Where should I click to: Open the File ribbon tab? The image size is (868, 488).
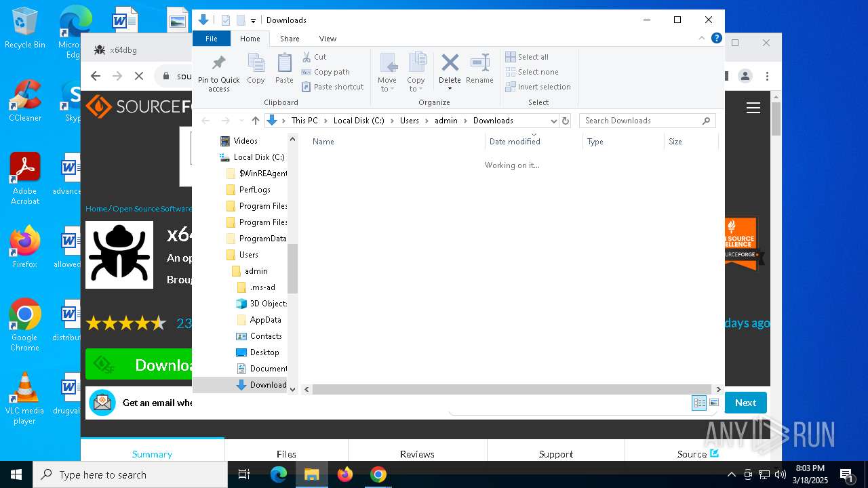pyautogui.click(x=212, y=39)
